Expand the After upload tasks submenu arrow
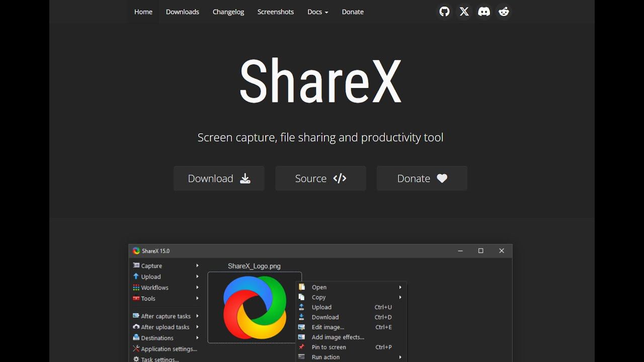 tap(197, 327)
